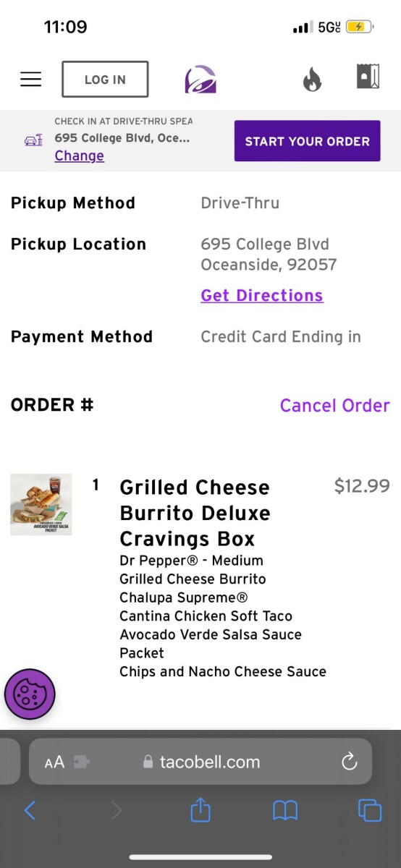Tap the Cravings Box product thumbnail
The image size is (401, 868).
41,504
